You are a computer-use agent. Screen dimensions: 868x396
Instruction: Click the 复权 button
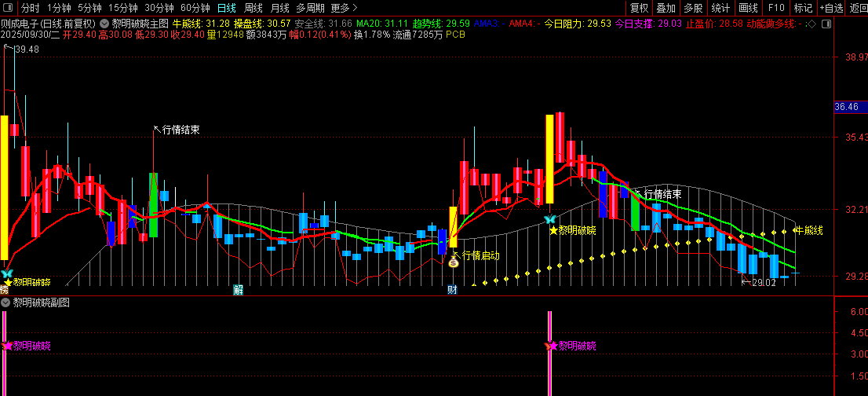point(640,8)
